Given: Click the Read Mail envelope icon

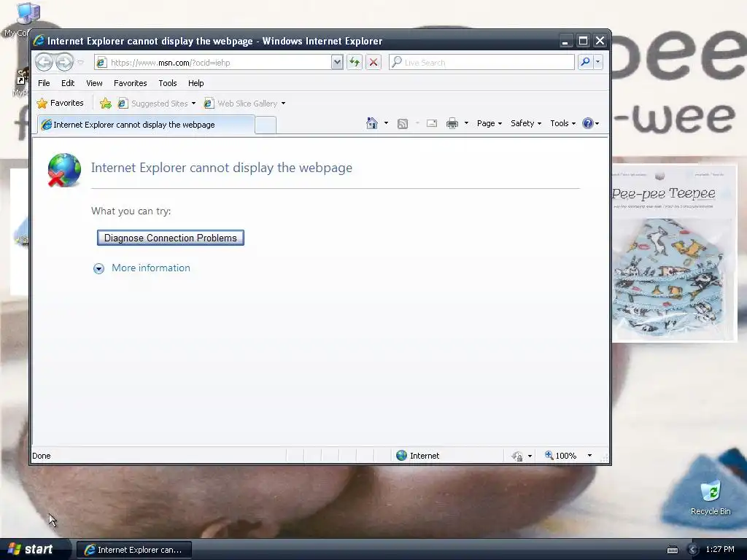Looking at the screenshot, I should [x=432, y=124].
